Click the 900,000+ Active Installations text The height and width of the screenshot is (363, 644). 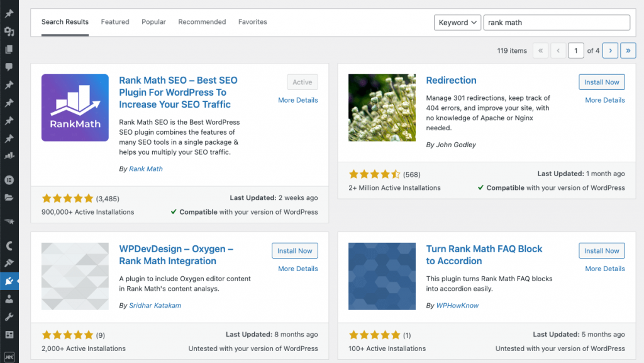tap(88, 212)
